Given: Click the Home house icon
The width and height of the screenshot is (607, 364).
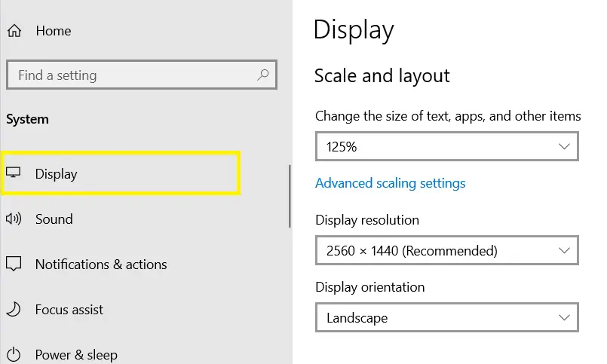Looking at the screenshot, I should tap(14, 31).
